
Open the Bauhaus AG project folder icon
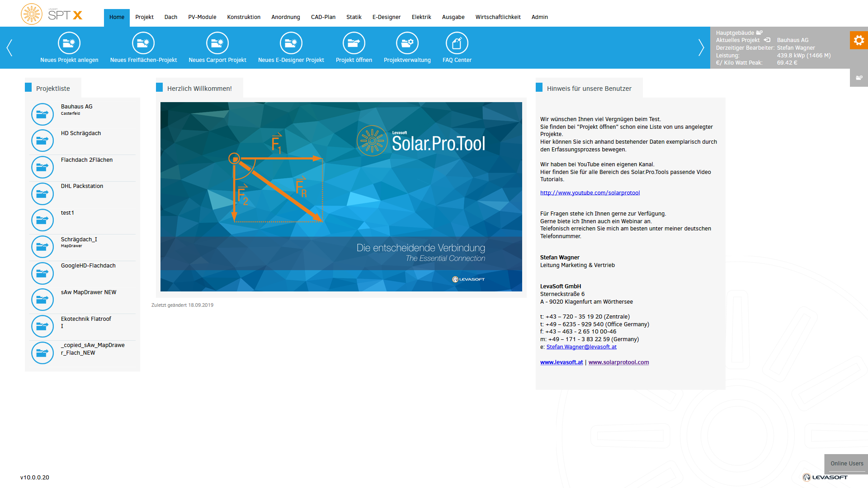click(x=42, y=114)
